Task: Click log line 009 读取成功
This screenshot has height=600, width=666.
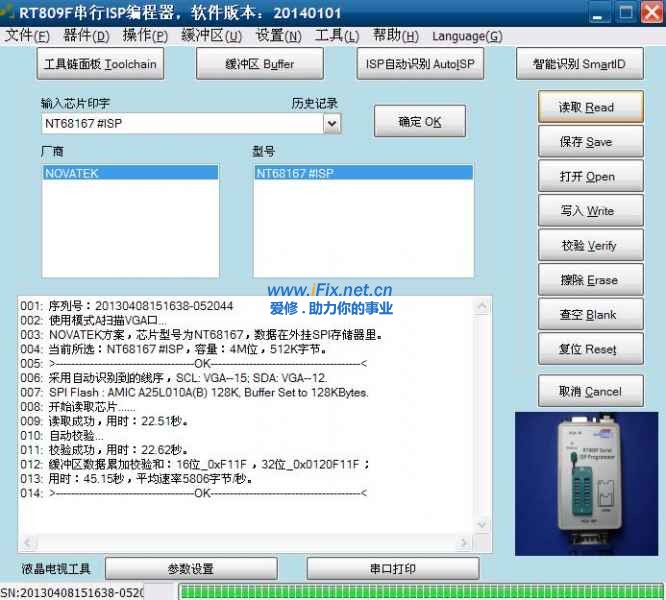Action: [104, 421]
